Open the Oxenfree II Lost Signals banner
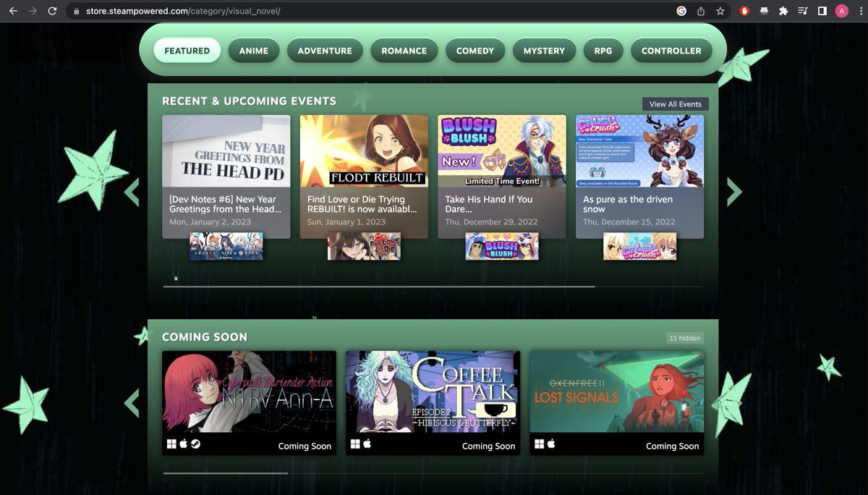The width and height of the screenshot is (868, 495). click(x=616, y=392)
